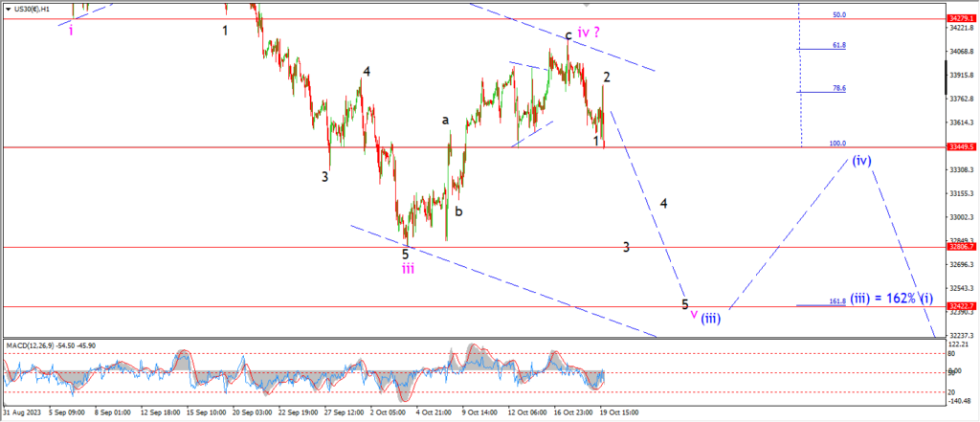Click the 161.8 Fibonacci extension label
This screenshot has height=422, width=980.
tap(835, 301)
